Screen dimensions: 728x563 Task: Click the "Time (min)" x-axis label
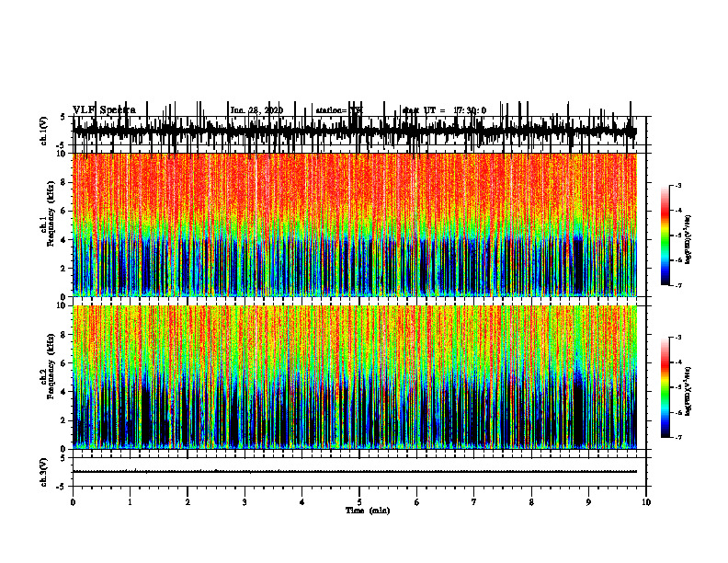point(368,511)
